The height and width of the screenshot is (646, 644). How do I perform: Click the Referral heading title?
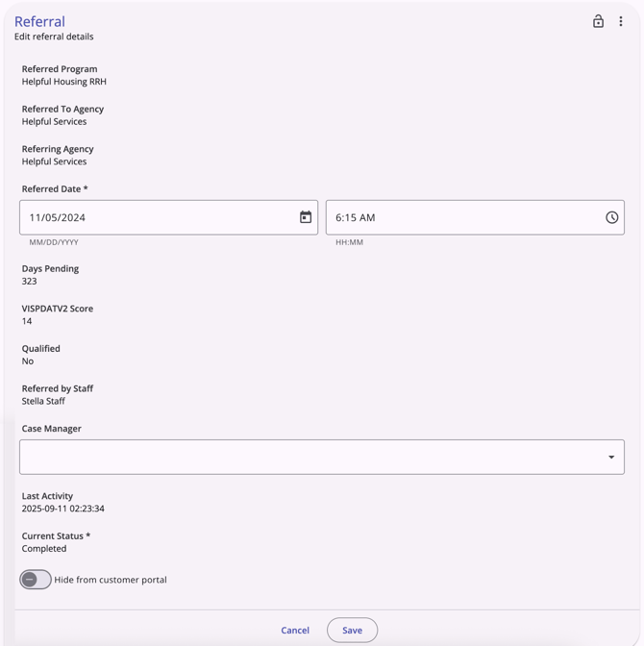39,21
